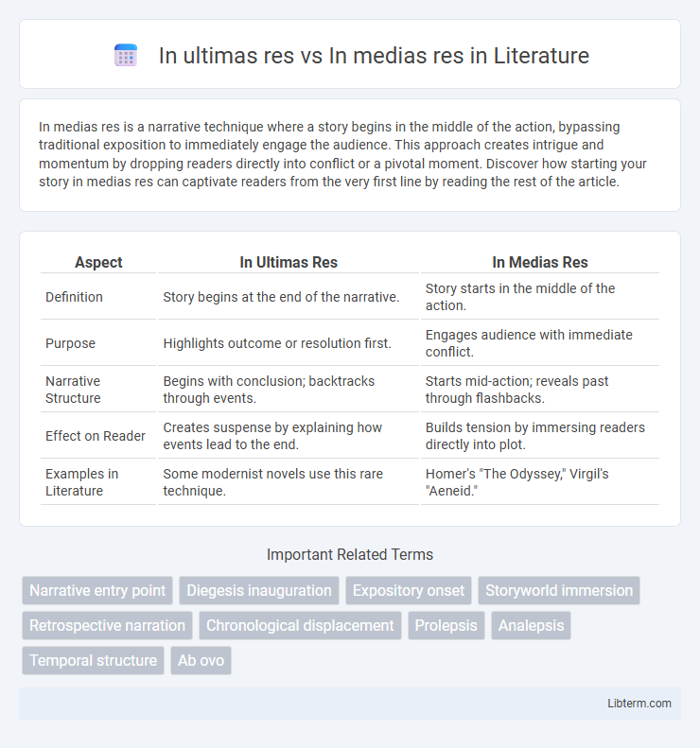700x748 pixels.
Task: Click the 'Ab ovo' tag
Action: click(201, 660)
